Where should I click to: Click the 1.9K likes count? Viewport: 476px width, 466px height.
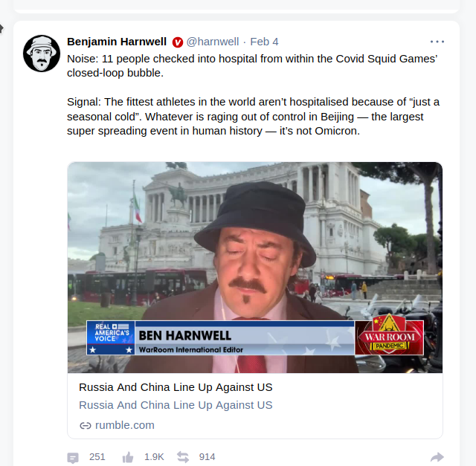coord(154,457)
